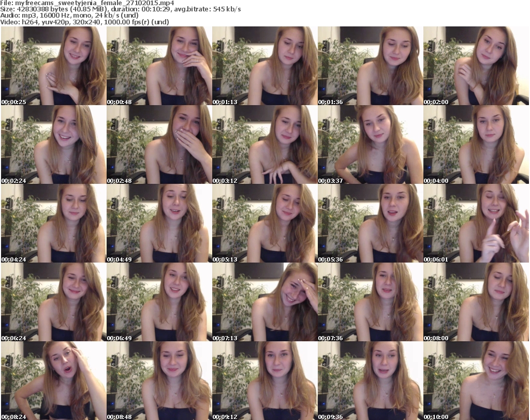530x420 pixels.
Task: Pick the 00:05:36 video frame
Action: 371,223
